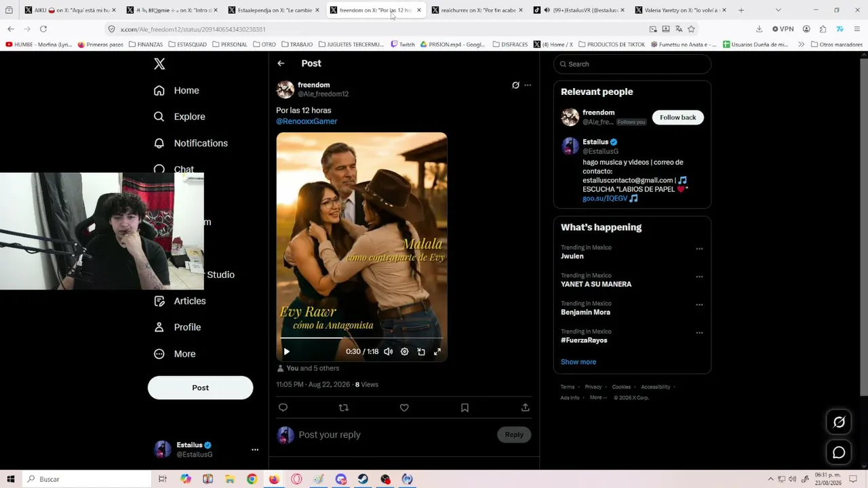Open account options next to Estailus

pyautogui.click(x=255, y=449)
